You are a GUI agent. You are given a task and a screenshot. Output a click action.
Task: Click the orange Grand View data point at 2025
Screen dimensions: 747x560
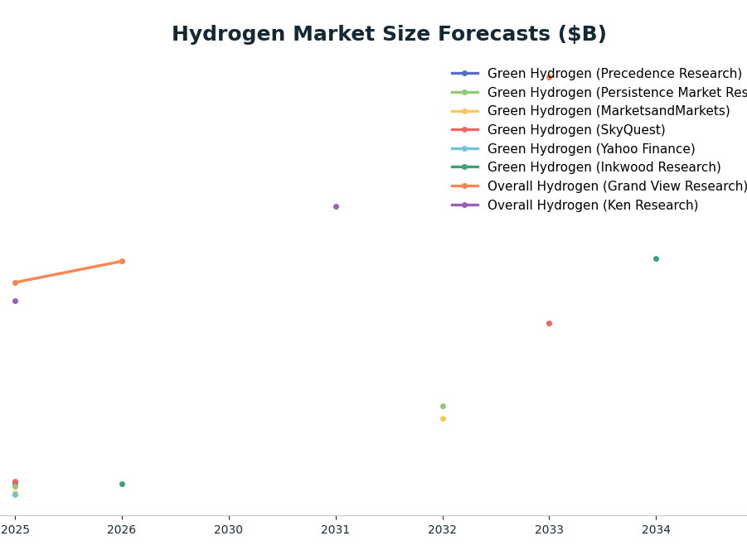point(15,282)
